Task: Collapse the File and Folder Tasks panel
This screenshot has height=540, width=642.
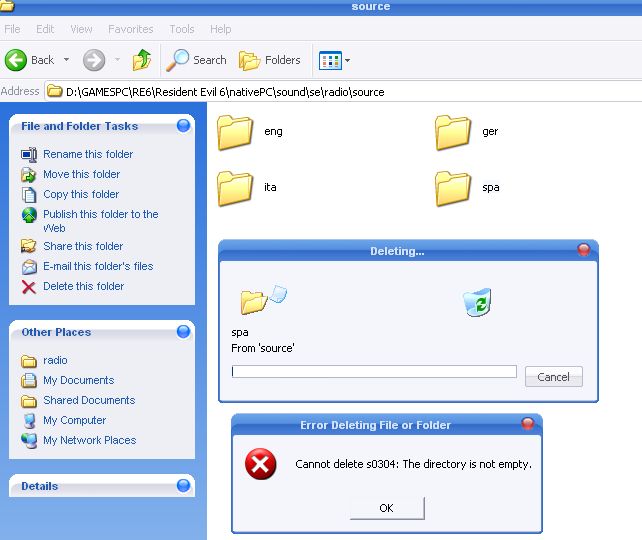Action: tap(183, 126)
